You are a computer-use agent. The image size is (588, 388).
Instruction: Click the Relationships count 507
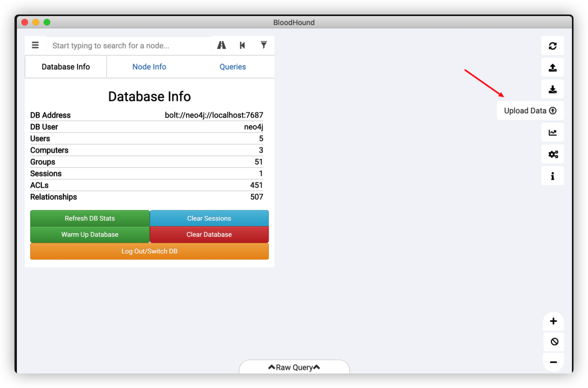[x=257, y=197]
